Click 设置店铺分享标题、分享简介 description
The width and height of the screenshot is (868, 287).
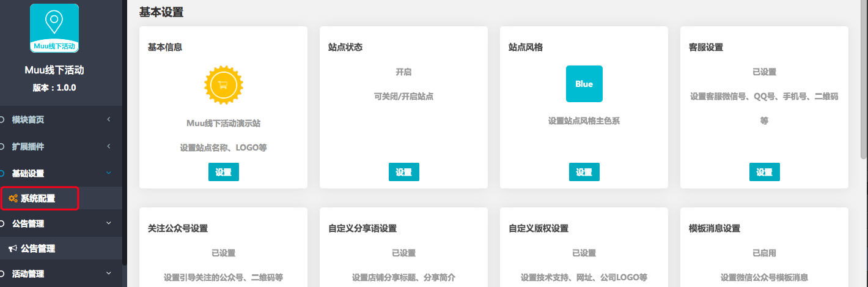click(x=404, y=277)
